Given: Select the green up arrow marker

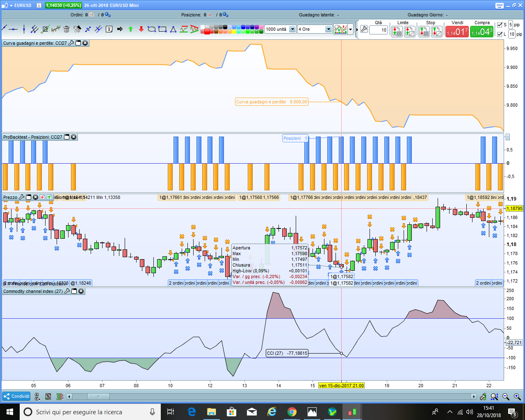Looking at the screenshot, I should [x=130, y=29].
